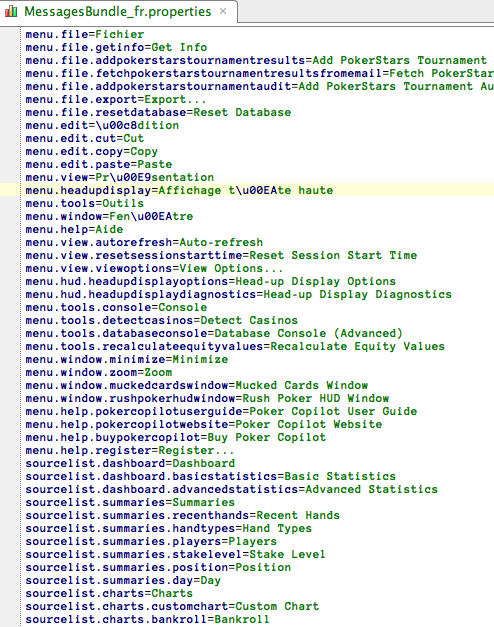Click the line menu.file=Fichier
Image resolution: width=494 pixels, height=627 pixels.
[85, 34]
